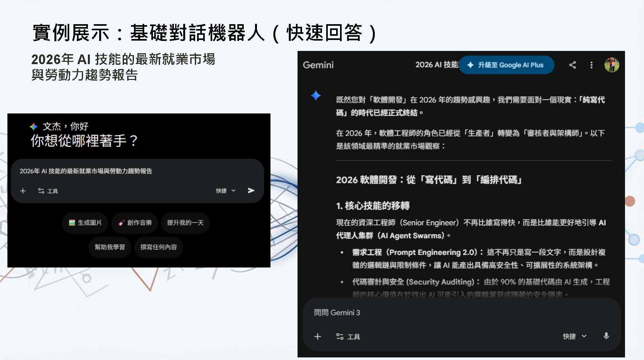This screenshot has height=360, width=644.
Task: Click the plus icon to add an attachment
Action: [x=23, y=191]
